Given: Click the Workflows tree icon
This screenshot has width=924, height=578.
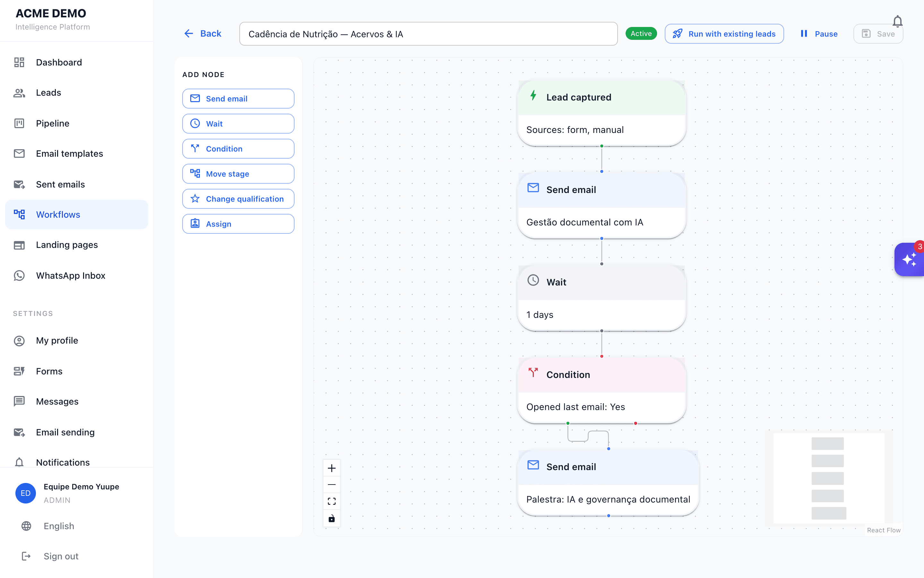Looking at the screenshot, I should [19, 215].
